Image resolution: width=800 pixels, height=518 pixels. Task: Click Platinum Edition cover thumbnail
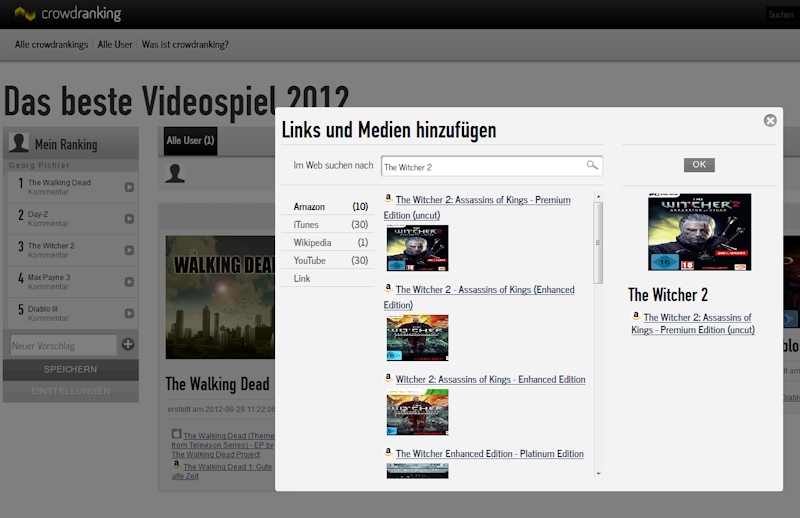[417, 471]
